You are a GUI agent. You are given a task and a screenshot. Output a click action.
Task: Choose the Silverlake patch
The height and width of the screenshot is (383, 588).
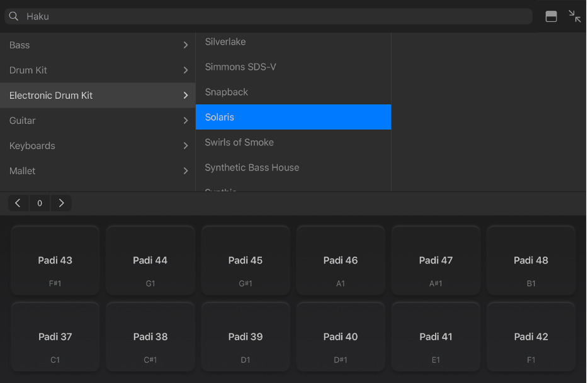225,42
